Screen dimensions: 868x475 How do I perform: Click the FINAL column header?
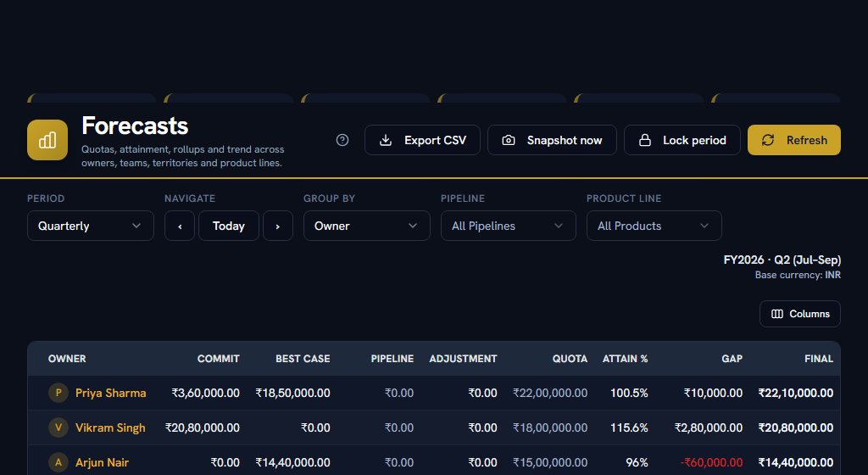point(819,359)
